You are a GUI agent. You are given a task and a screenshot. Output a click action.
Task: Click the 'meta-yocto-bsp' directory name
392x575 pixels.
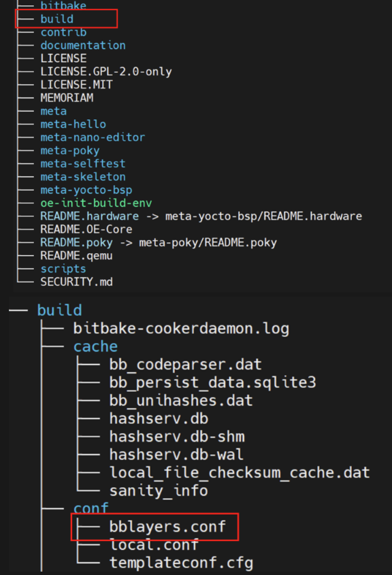86,190
